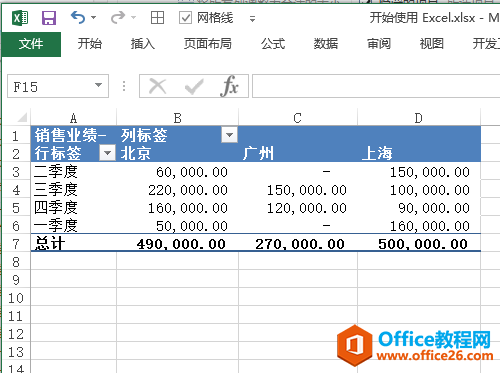The width and height of the screenshot is (500, 373).
Task: Click the Name Box showing F15
Action: 50,86
